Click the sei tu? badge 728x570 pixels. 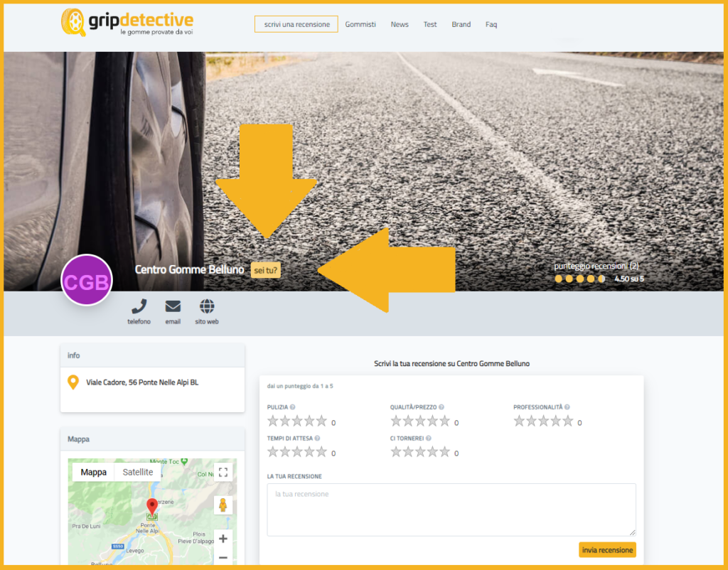coord(265,270)
